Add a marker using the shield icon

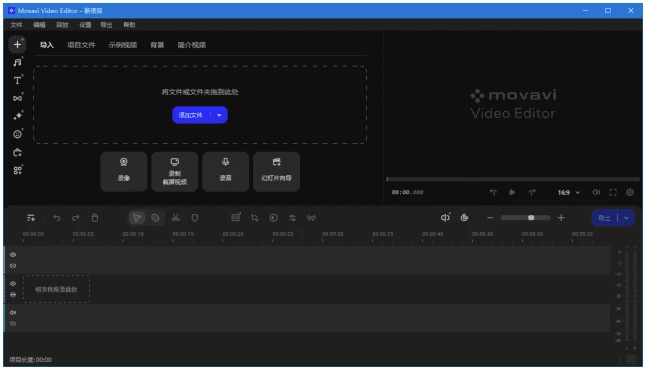pyautogui.click(x=194, y=218)
